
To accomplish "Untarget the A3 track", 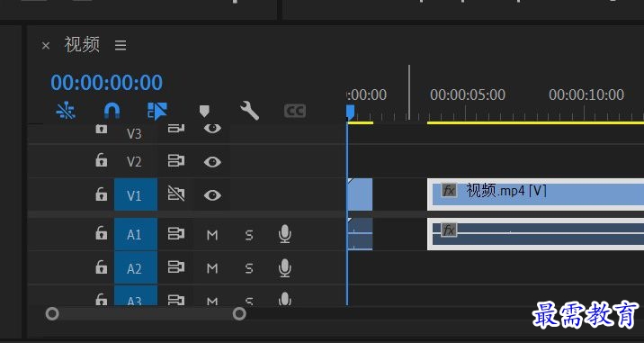I will pyautogui.click(x=136, y=296).
